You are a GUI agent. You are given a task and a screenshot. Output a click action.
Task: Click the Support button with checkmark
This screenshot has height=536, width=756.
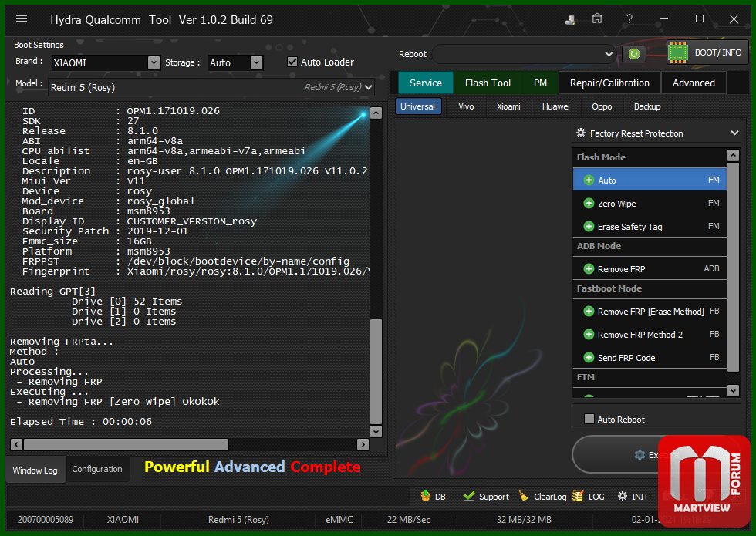pos(486,496)
